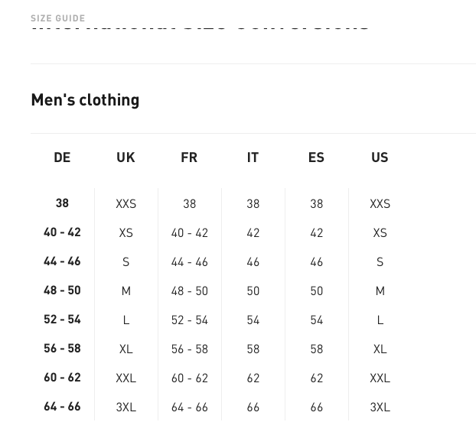
Task: Select FR size 44 - 46 cell
Action: 189,262
